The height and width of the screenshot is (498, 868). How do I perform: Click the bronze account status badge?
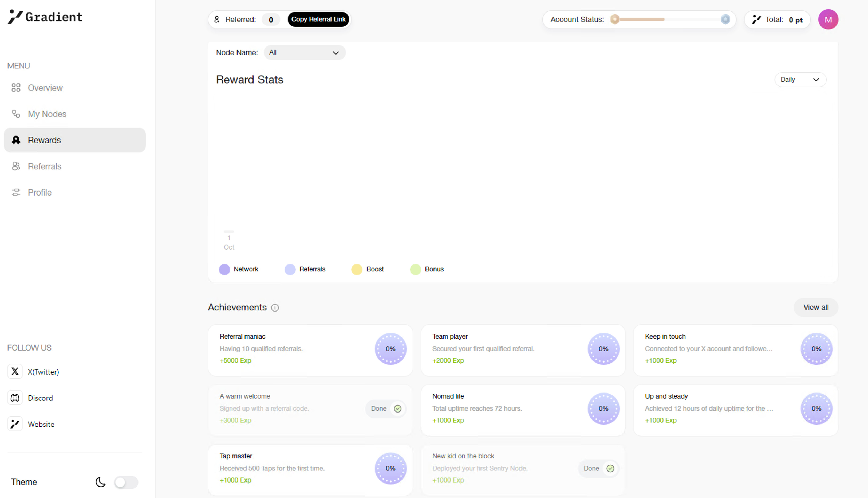point(614,20)
